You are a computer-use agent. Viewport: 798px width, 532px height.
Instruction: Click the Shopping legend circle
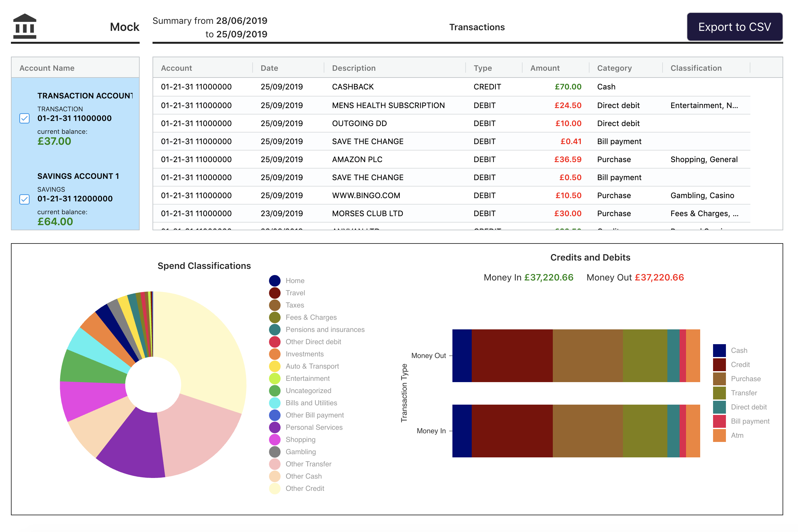pos(274,439)
